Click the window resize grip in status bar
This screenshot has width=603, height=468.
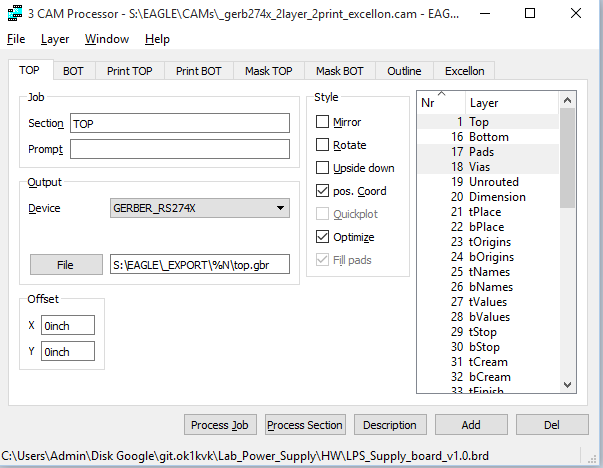[x=592, y=457]
